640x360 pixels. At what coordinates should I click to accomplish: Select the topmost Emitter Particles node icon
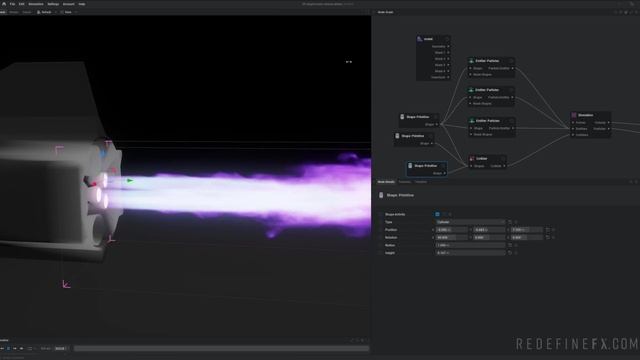[471, 61]
